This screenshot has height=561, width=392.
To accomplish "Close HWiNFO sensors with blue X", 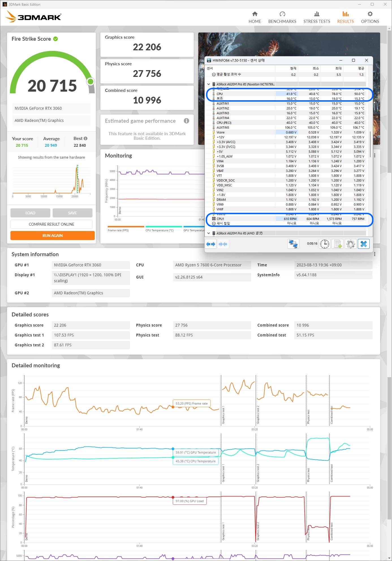I will (364, 244).
